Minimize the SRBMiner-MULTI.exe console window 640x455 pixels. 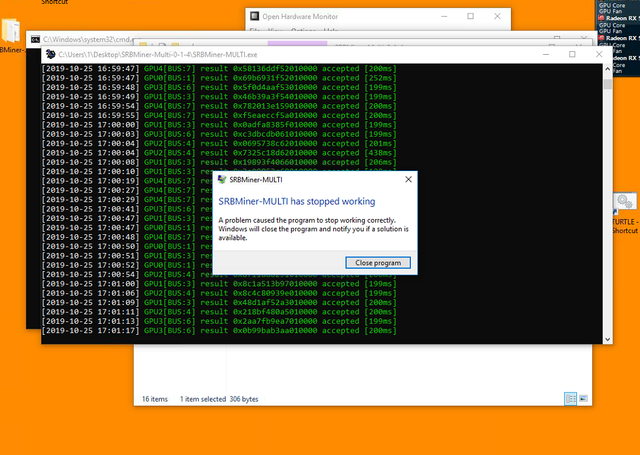point(546,54)
